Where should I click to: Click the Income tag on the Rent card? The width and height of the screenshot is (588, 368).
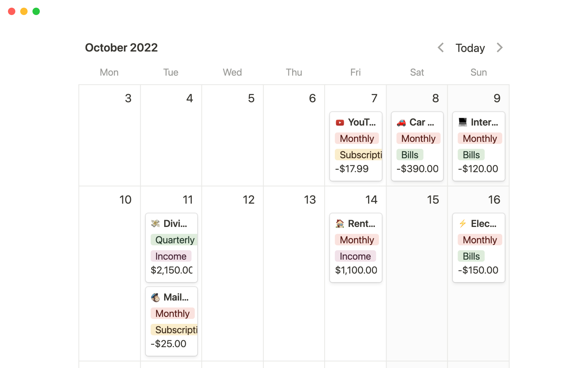355,256
